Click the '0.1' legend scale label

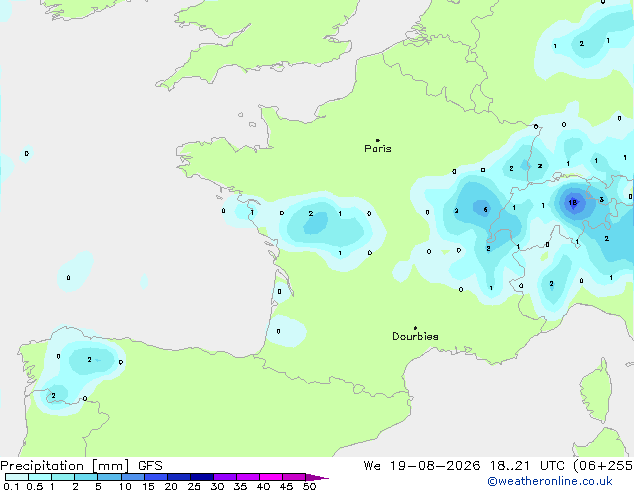point(11,486)
